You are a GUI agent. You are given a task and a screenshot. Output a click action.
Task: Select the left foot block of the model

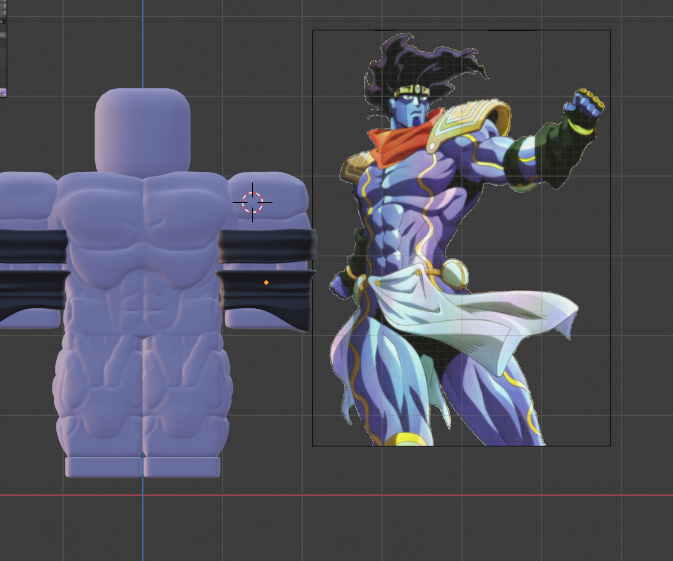(x=103, y=467)
